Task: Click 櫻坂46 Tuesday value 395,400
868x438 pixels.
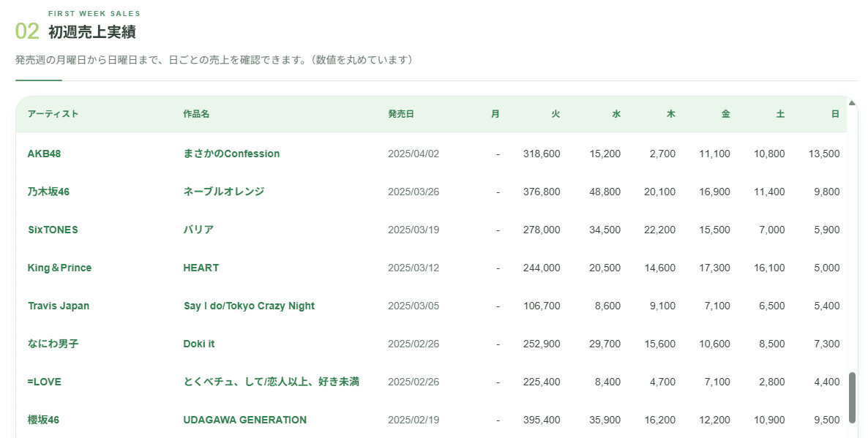Action: pos(542,420)
